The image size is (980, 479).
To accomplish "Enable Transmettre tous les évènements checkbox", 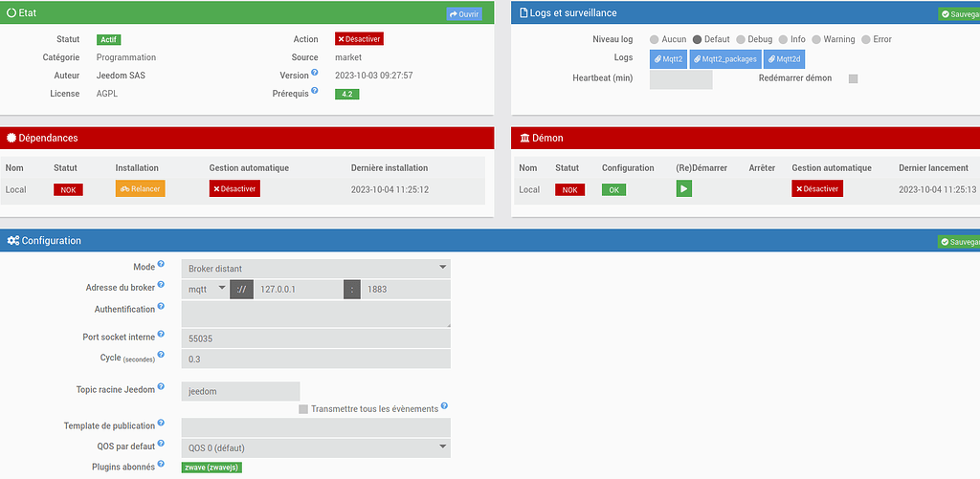I will [x=303, y=409].
